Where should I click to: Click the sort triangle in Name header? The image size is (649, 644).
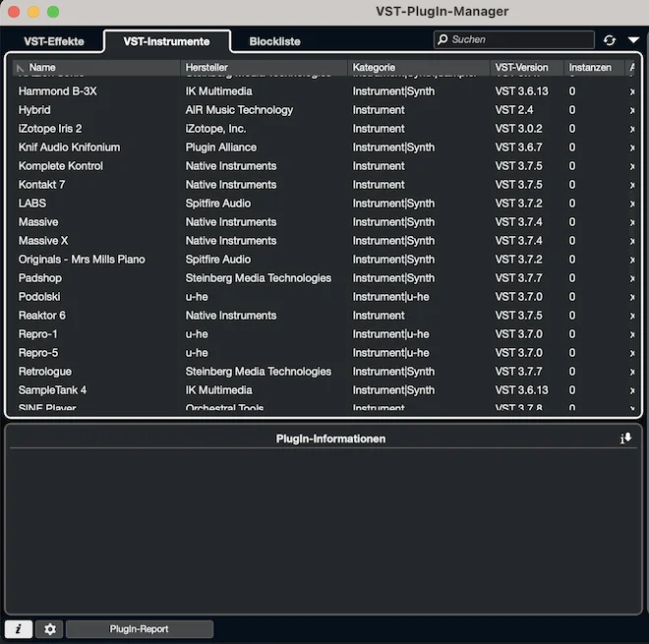(x=20, y=68)
